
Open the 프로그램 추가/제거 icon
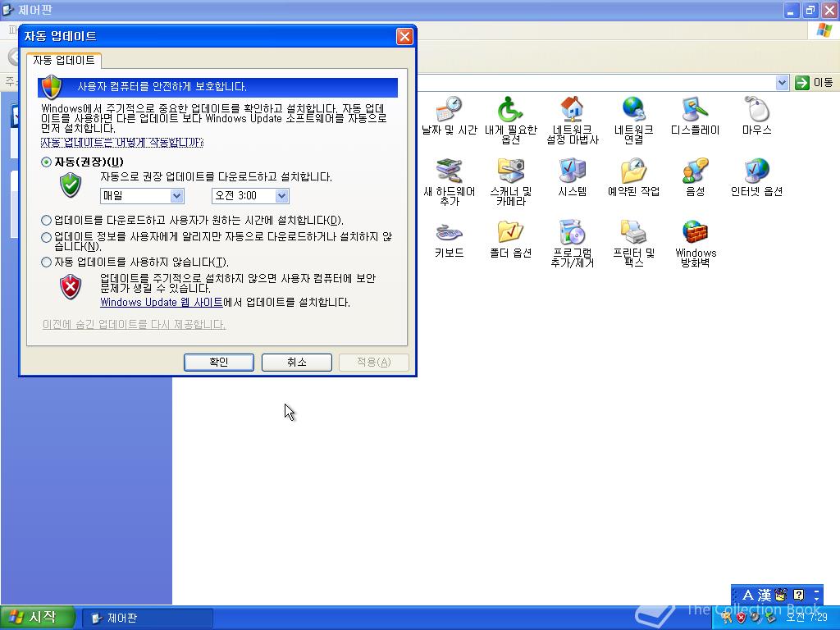pos(572,243)
